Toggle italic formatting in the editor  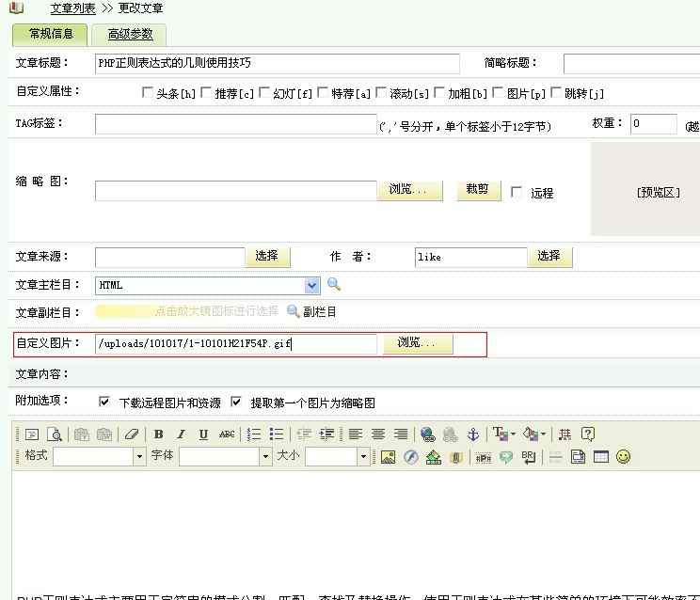tap(181, 434)
